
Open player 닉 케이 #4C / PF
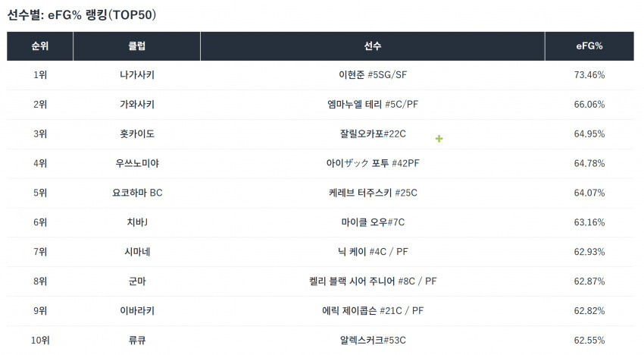click(372, 252)
